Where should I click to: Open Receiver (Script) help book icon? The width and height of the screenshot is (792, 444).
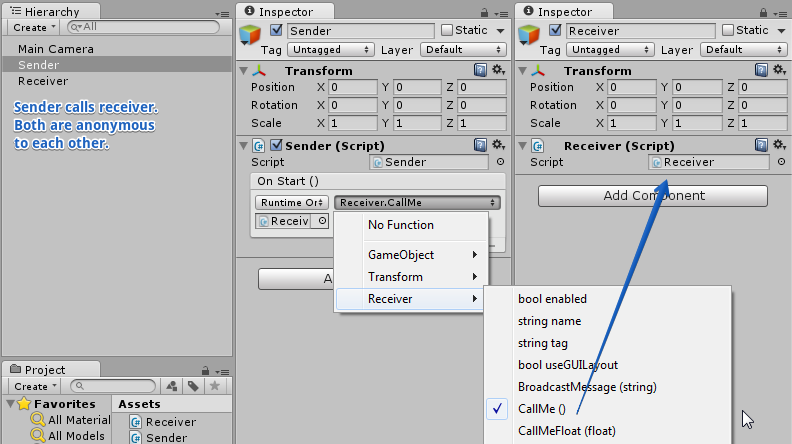(761, 145)
